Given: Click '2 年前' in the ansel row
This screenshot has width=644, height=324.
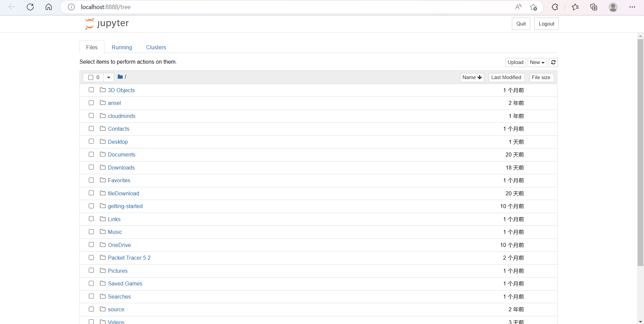Looking at the screenshot, I should coord(516,103).
